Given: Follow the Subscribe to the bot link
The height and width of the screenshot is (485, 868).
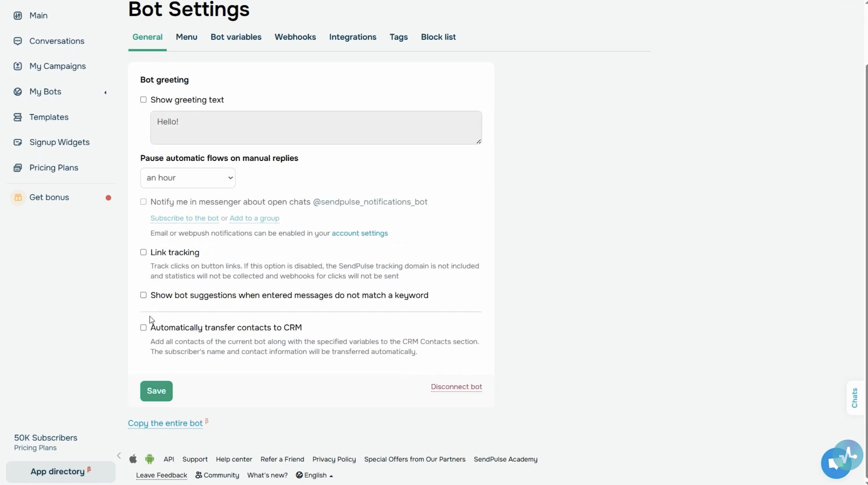Looking at the screenshot, I should 184,218.
